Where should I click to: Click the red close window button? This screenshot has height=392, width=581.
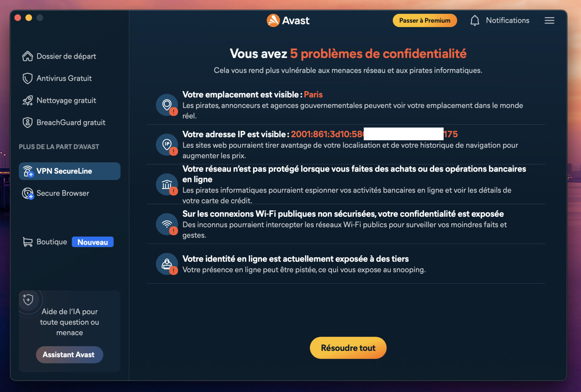18,18
